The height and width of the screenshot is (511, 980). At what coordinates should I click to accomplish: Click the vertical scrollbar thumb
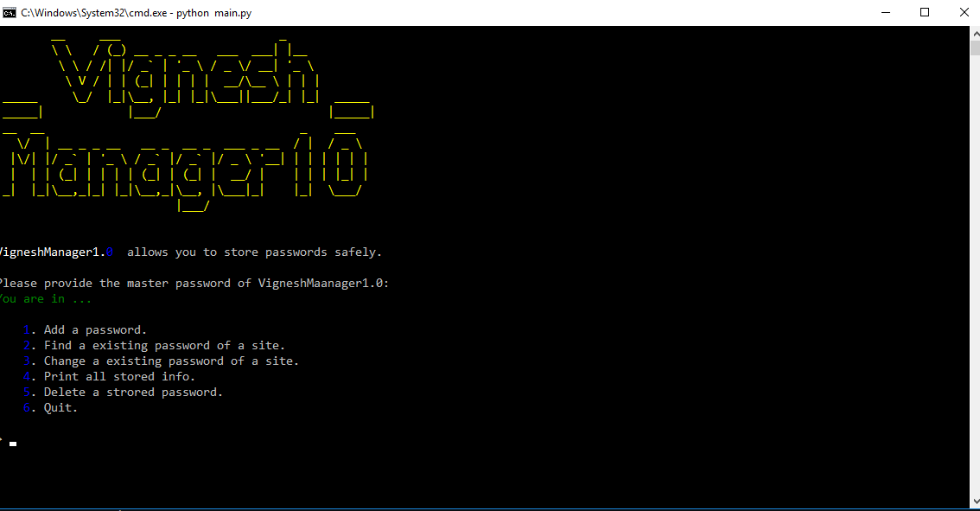pos(975,48)
